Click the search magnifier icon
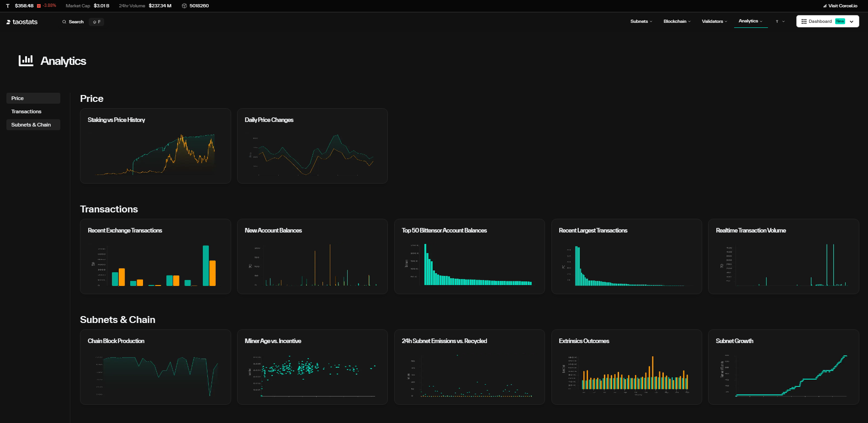The width and height of the screenshot is (868, 423). [x=64, y=22]
